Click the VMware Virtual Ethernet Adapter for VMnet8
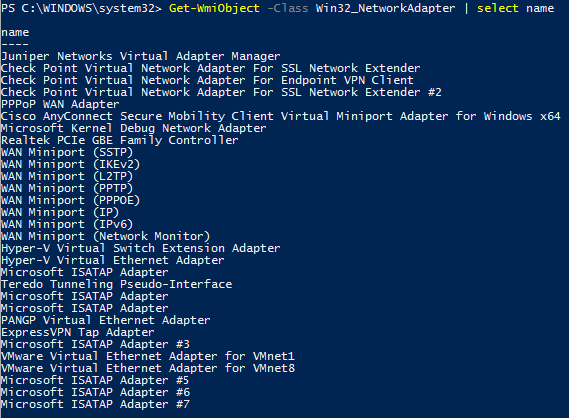 [x=148, y=368]
